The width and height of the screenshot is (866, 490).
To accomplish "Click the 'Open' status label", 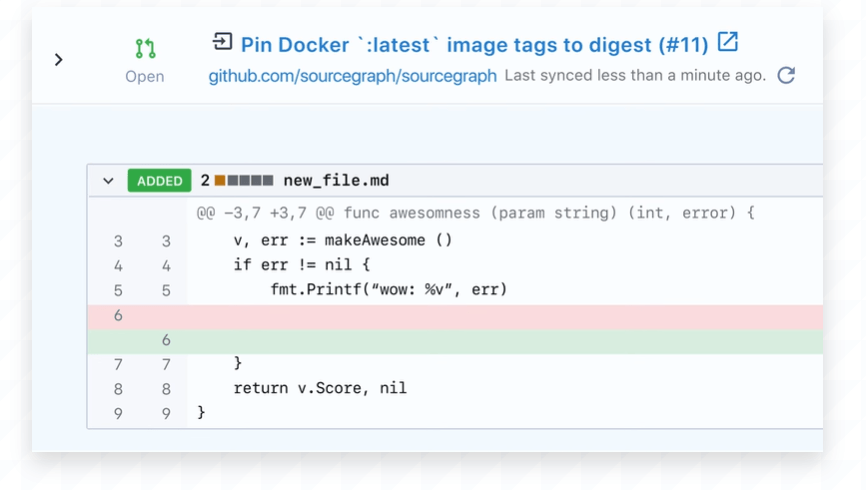I will pyautogui.click(x=145, y=77).
